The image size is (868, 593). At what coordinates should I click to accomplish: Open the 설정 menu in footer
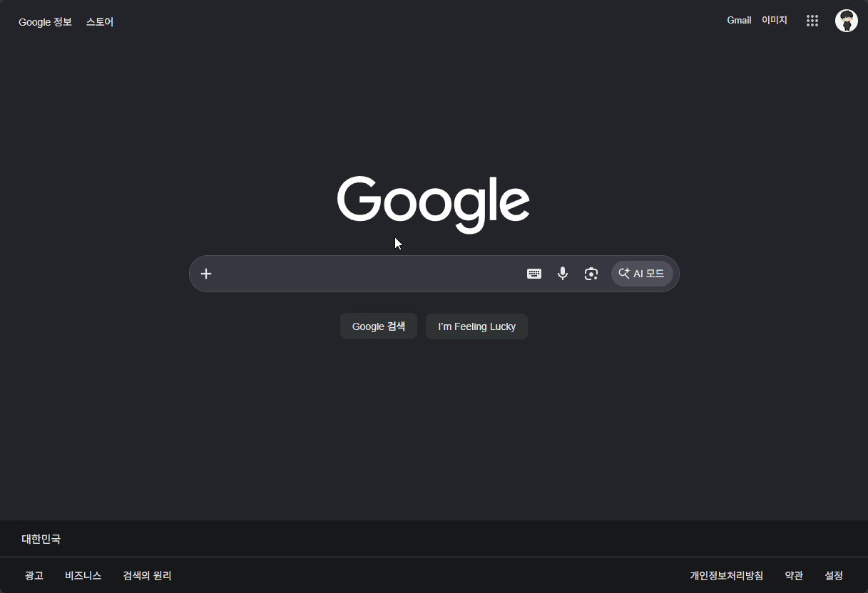pyautogui.click(x=834, y=575)
